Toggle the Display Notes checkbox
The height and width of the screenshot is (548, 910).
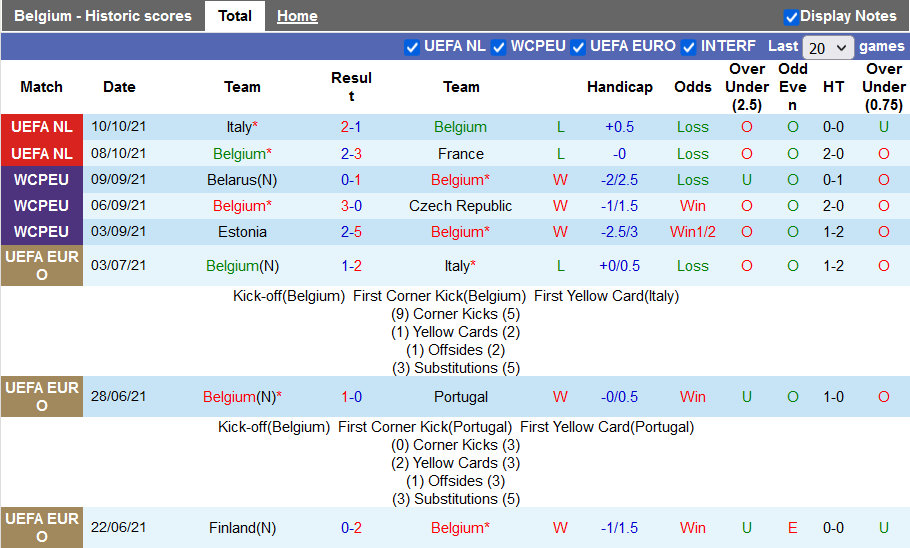point(791,17)
